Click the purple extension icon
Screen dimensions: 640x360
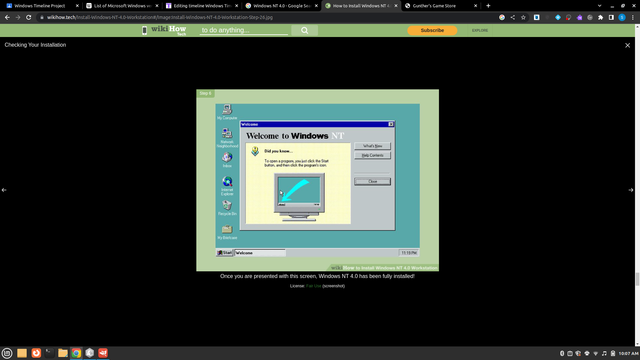(579, 18)
